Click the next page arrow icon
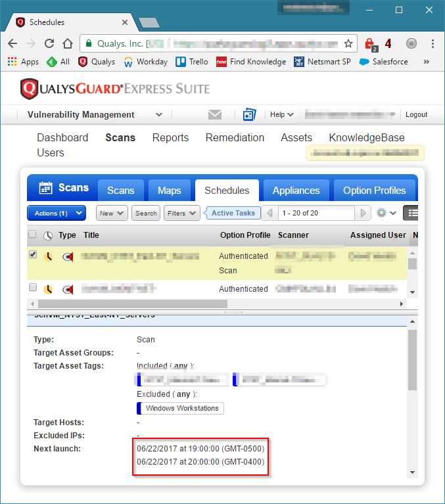This screenshot has width=445, height=504. [363, 213]
